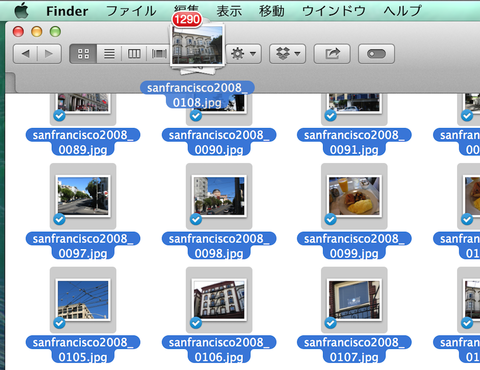
Task: Click Dropbox sync checkmark badge on 0099.jpg
Action: tap(330, 219)
